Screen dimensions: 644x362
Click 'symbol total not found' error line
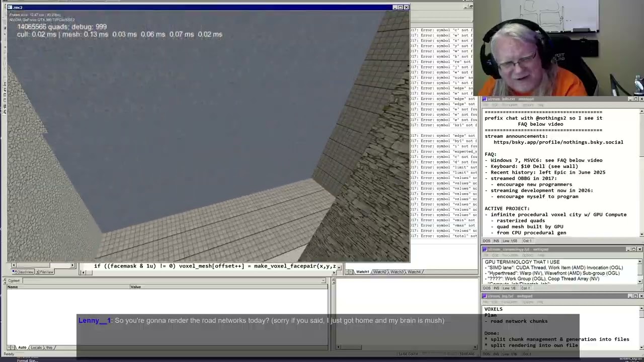[444, 236]
